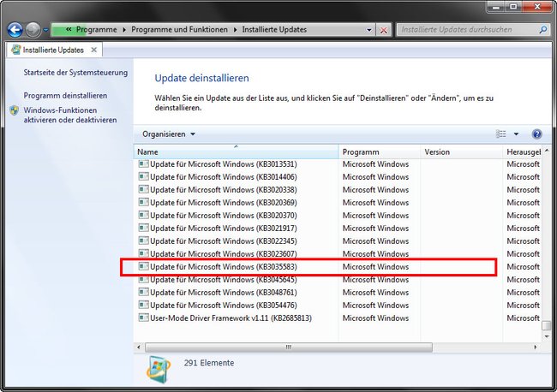The height and width of the screenshot is (392, 557).
Task: Open the view options dropdown arrow
Action: tap(516, 134)
